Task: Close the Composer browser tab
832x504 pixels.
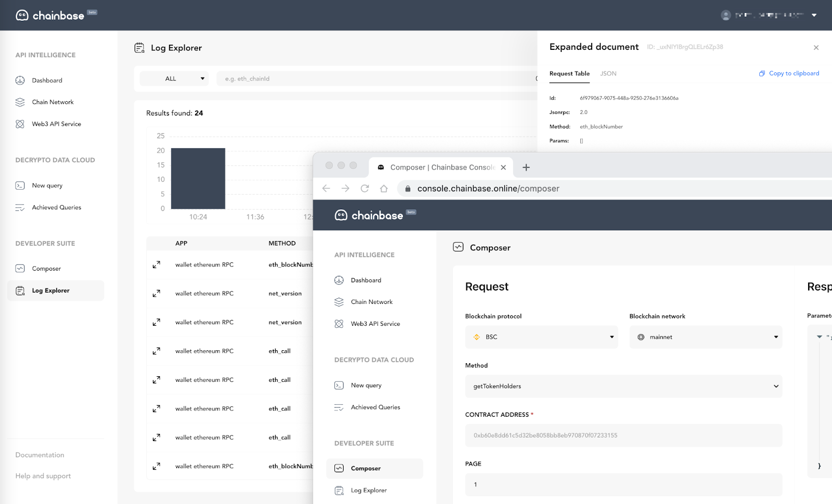Action: 503,167
